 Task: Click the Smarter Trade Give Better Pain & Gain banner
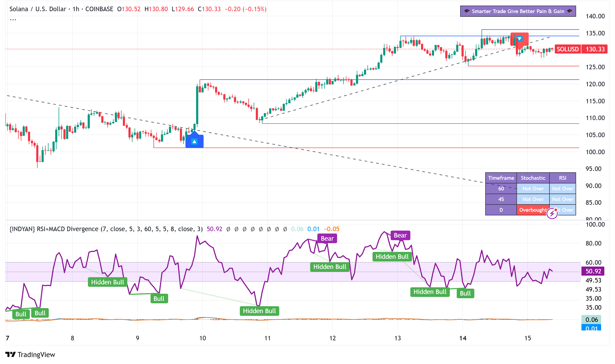[518, 11]
